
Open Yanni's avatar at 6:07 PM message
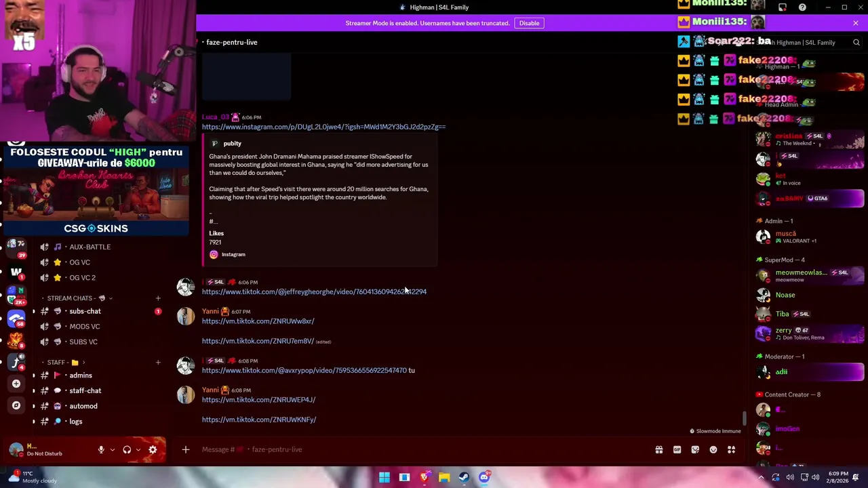(x=186, y=317)
